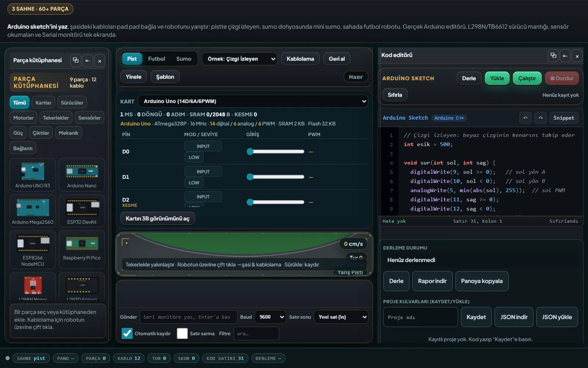Image resolution: width=588 pixels, height=368 pixels.
Task: Click the JSON indir button
Action: tap(514, 317)
